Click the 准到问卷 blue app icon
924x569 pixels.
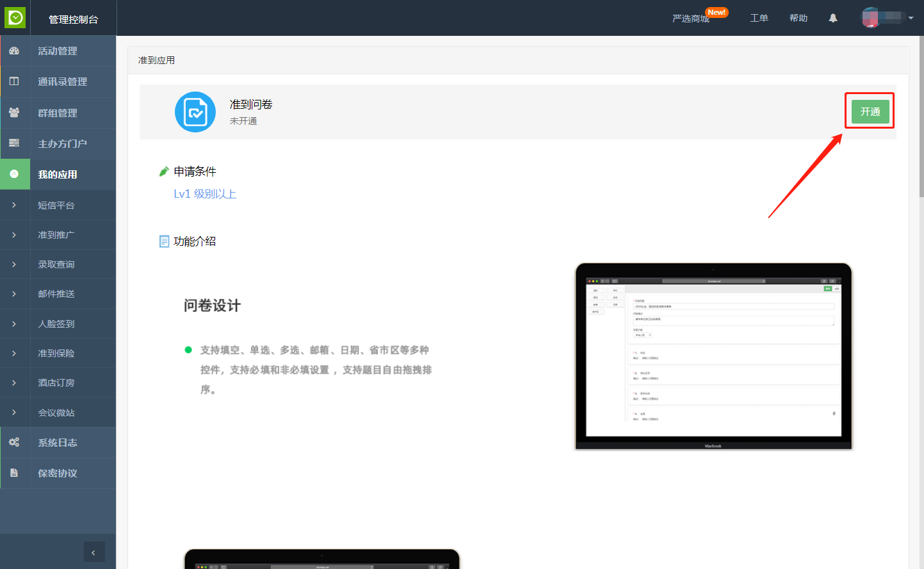click(195, 112)
